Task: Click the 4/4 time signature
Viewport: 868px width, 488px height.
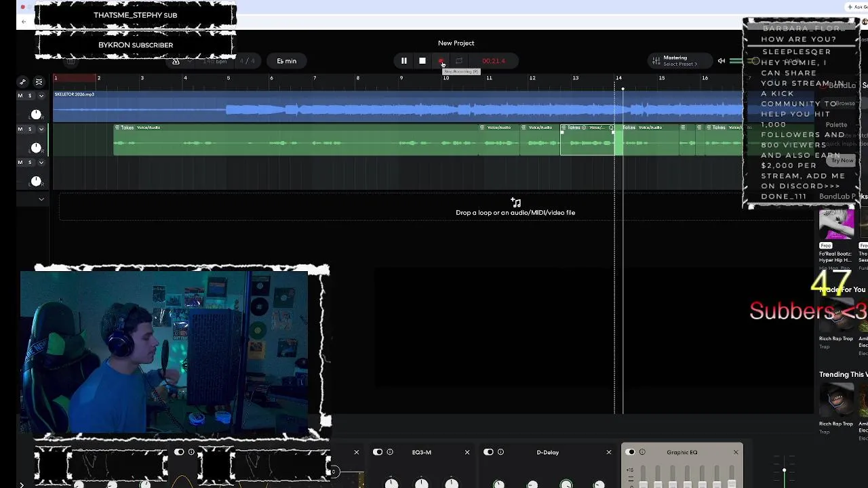Action: 248,61
